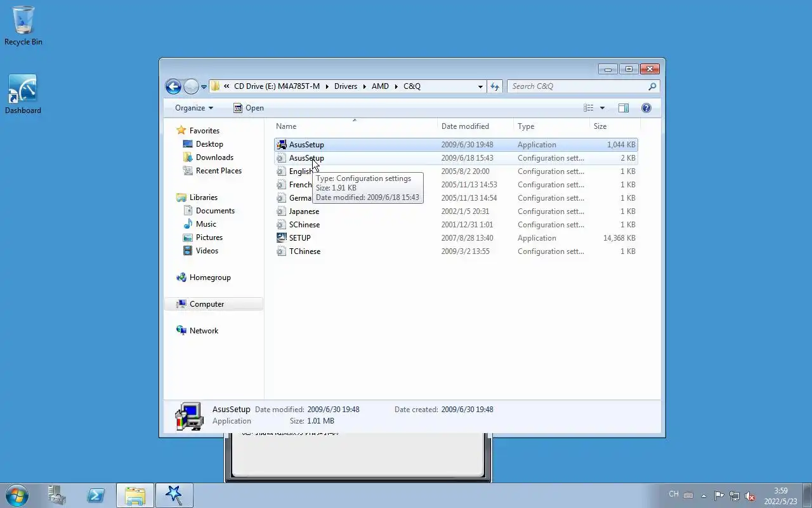Expand the address bar history dropdown
The image size is (812, 508).
480,86
